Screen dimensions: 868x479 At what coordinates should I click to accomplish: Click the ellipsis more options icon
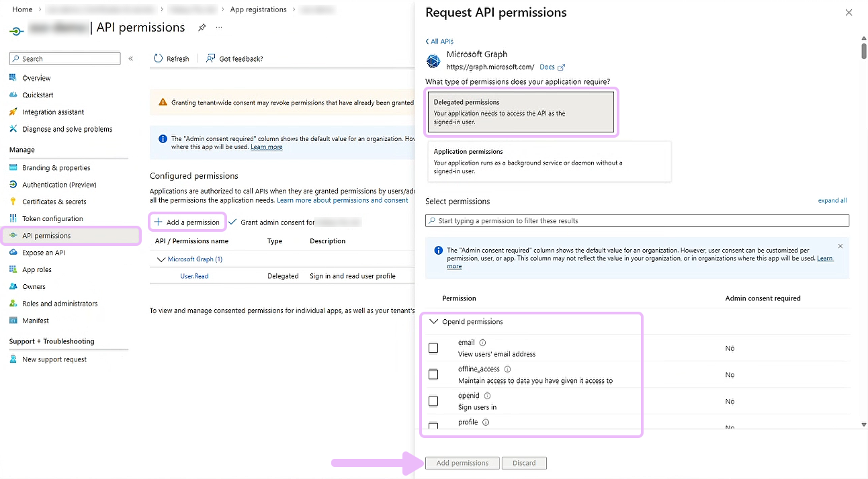(218, 28)
